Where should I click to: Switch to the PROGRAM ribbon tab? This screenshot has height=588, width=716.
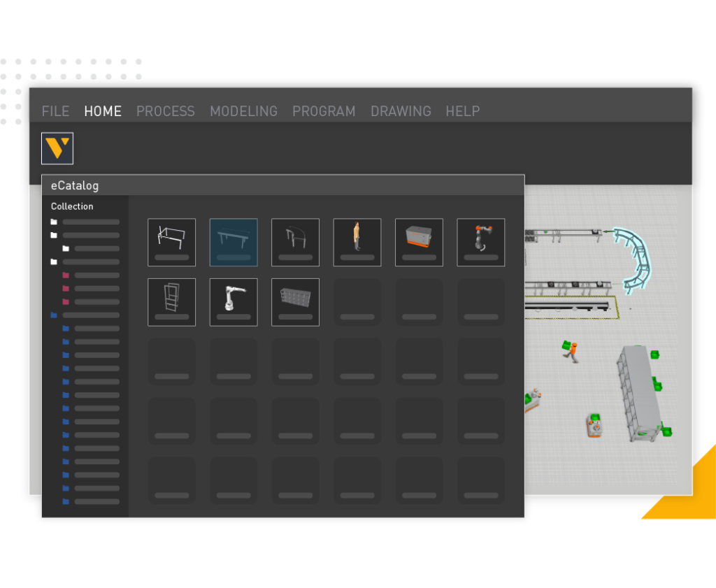coord(324,111)
